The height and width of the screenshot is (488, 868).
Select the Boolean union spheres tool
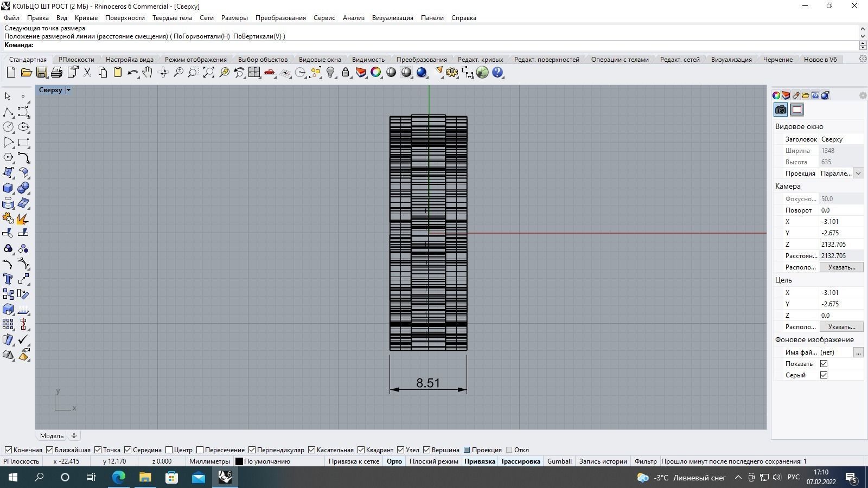point(23,188)
